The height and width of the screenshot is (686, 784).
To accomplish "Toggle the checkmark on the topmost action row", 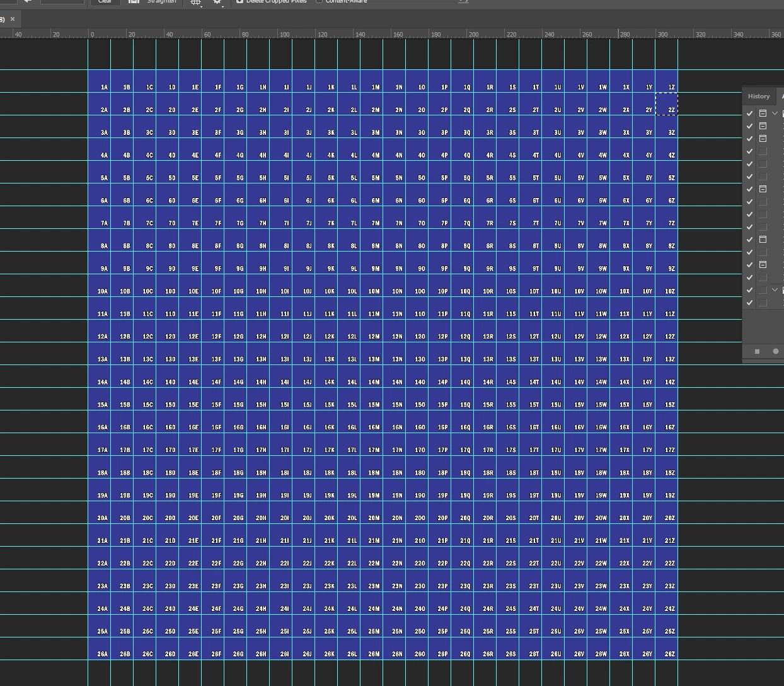I will (749, 113).
